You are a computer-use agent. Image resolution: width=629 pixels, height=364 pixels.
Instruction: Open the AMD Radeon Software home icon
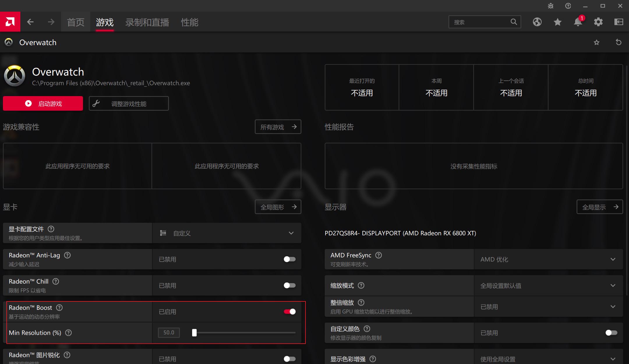coord(10,22)
